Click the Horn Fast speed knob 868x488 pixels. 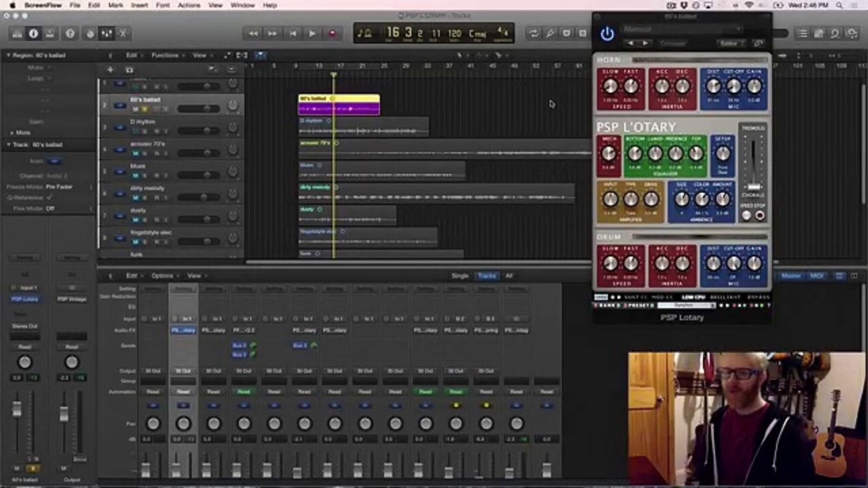(x=631, y=86)
